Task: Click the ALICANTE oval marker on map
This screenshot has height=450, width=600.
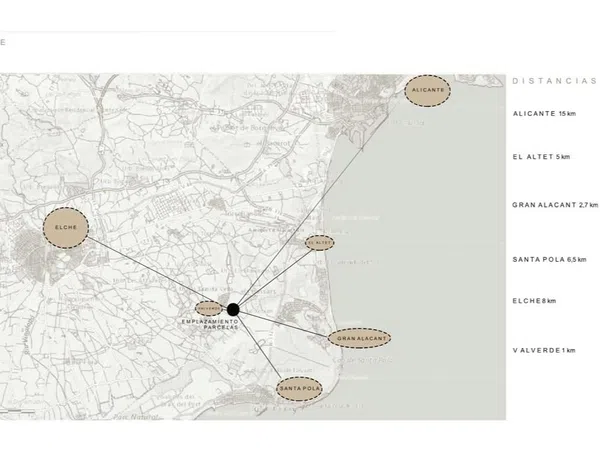Action: click(427, 91)
